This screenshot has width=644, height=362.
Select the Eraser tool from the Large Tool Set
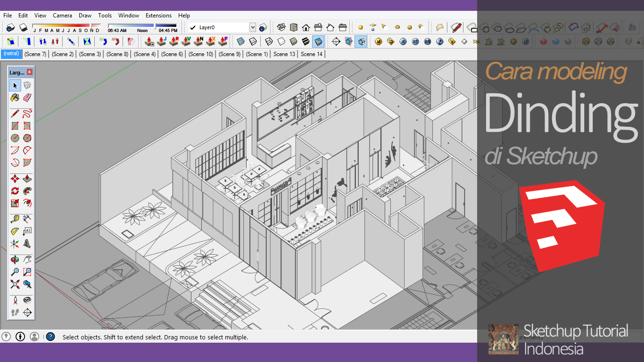click(27, 98)
